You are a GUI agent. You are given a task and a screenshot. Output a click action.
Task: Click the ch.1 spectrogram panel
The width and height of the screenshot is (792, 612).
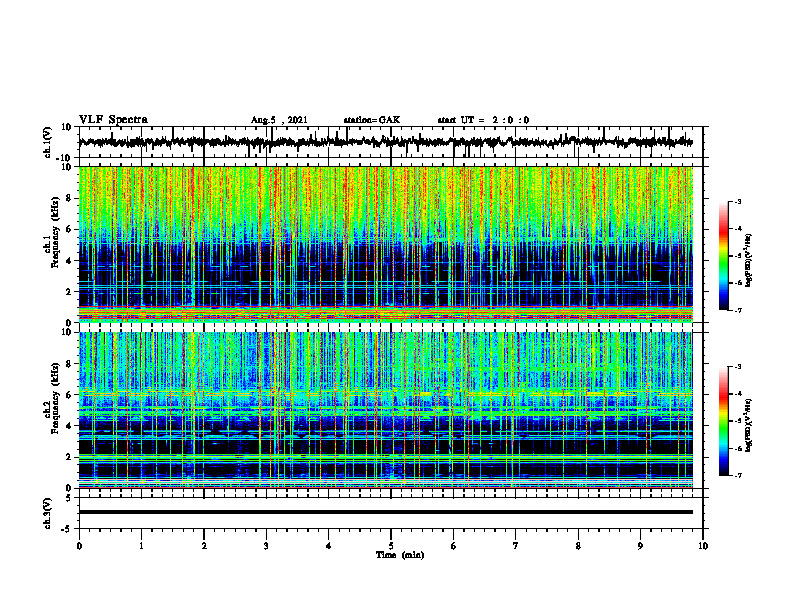coord(385,244)
